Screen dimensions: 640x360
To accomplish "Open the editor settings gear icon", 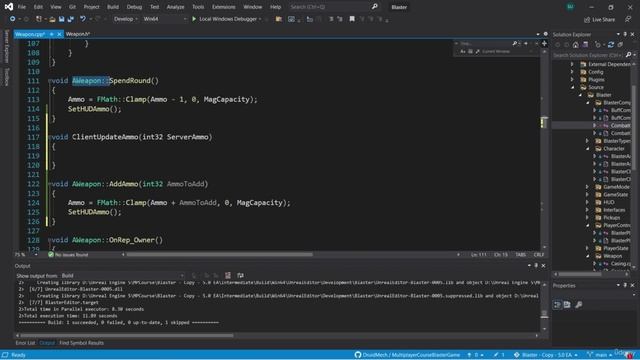I will 545,34.
